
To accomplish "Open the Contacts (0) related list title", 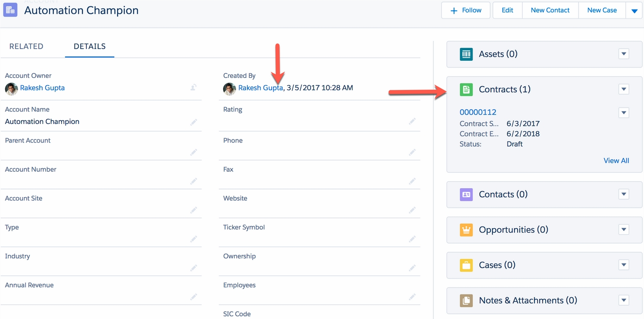I will pos(503,195).
